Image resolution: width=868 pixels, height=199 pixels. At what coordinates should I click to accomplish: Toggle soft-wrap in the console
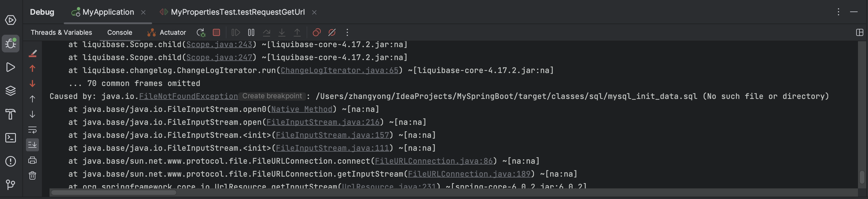coord(32,130)
